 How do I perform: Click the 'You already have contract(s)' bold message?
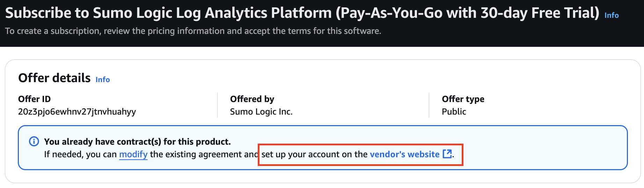click(137, 142)
